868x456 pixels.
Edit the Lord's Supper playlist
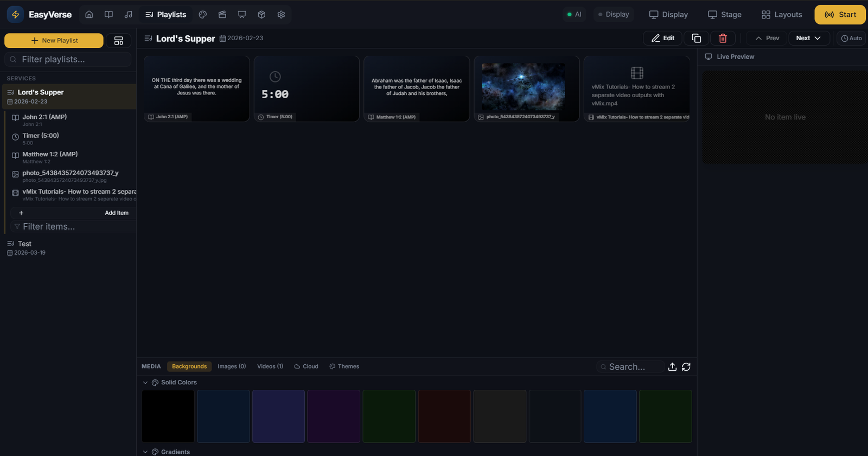pyautogui.click(x=662, y=38)
